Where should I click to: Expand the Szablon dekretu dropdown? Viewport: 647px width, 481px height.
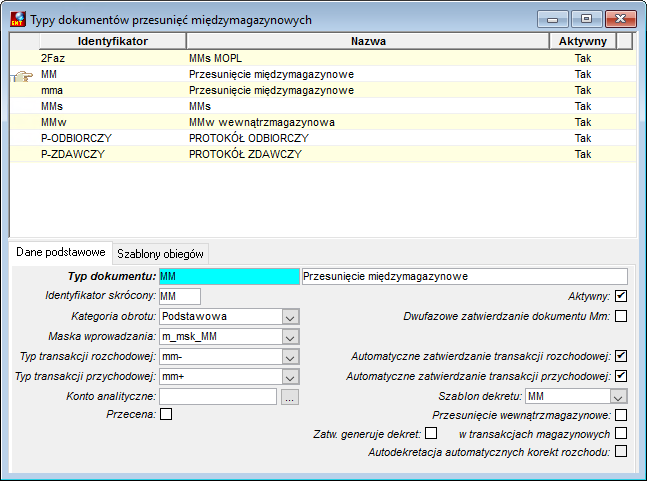[x=618, y=397]
